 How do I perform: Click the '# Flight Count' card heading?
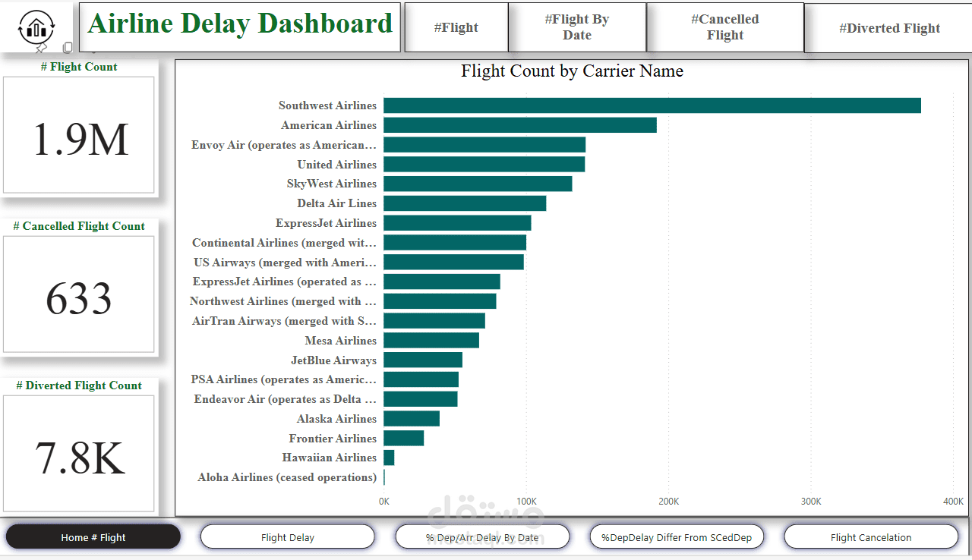click(x=79, y=67)
